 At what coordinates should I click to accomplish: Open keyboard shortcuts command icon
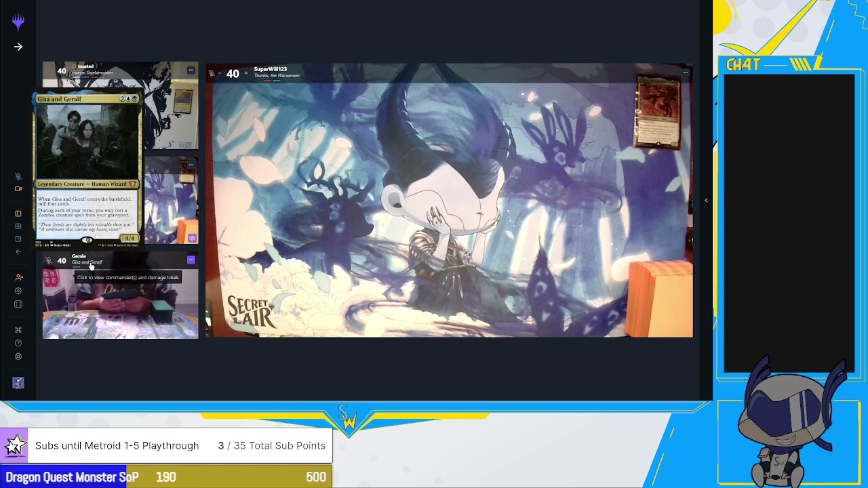(x=18, y=330)
